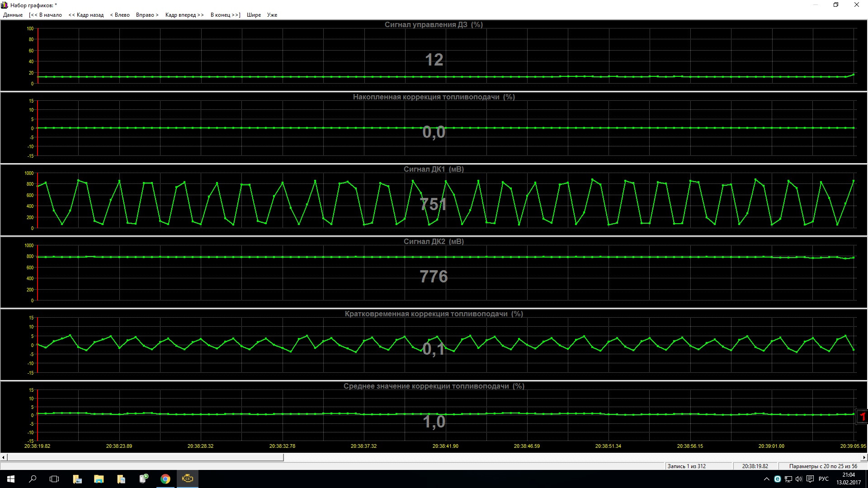The height and width of the screenshot is (488, 868).
Task: Click the horizontal scrollbar thumb
Action: [x=145, y=457]
